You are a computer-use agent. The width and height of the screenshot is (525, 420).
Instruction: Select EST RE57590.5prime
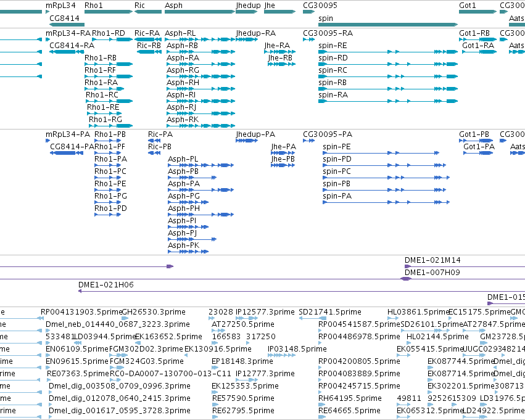click(x=243, y=398)
